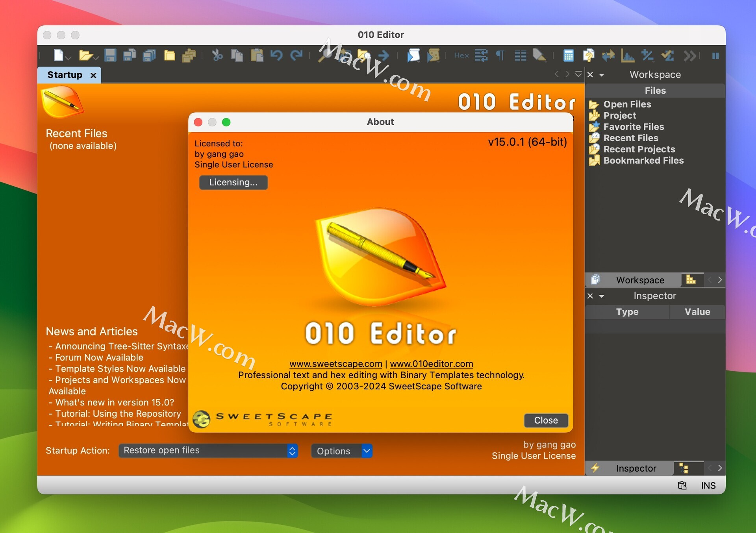Select Recent Files in the Workspace tree
Viewport: 756px width, 533px height.
(631, 138)
